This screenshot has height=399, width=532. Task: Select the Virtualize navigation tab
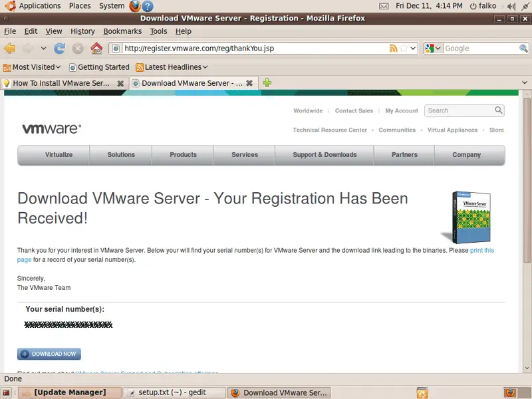54,155
